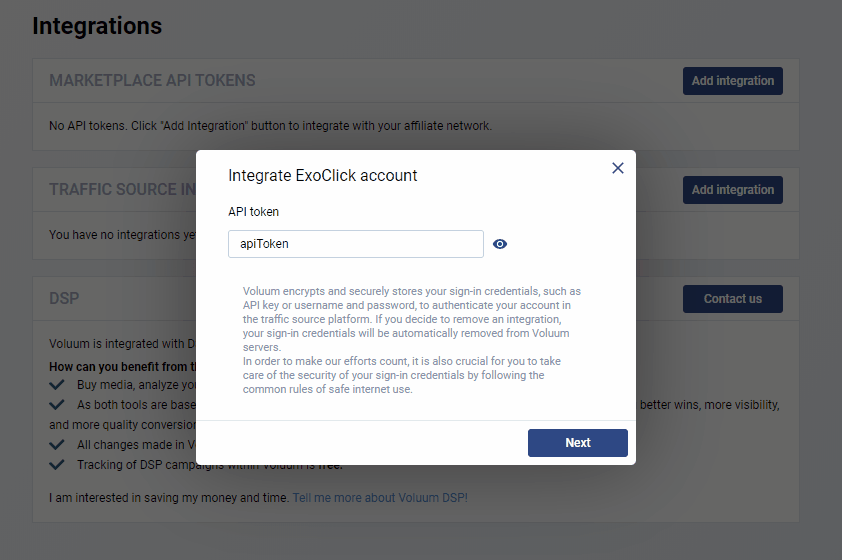The width and height of the screenshot is (842, 560).
Task: Select the MARKETPLACE API TOKENS section header
Action: click(152, 81)
